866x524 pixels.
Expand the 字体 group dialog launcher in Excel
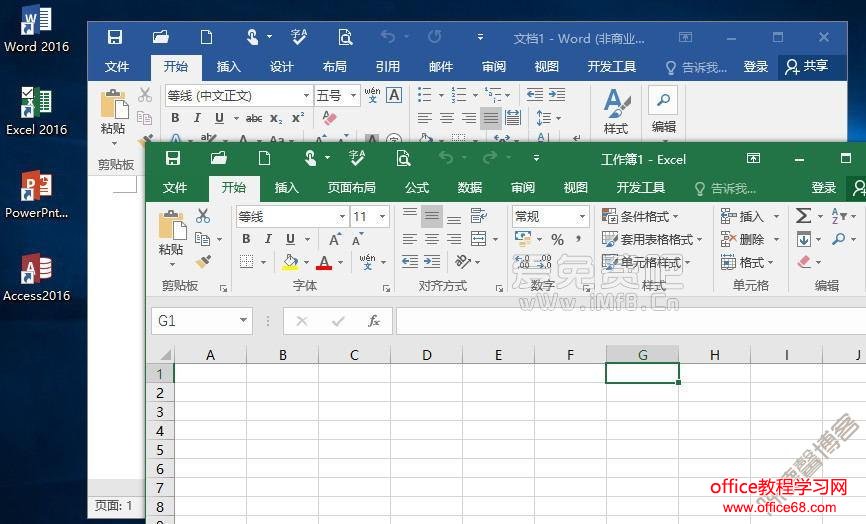(x=387, y=288)
